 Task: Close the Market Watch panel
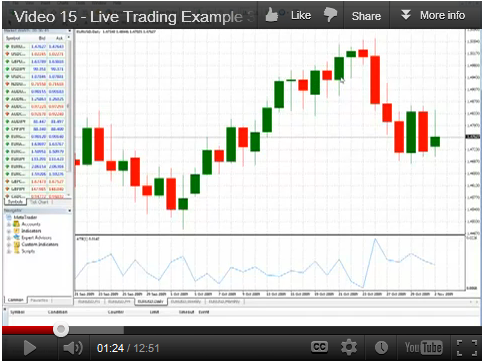coord(69,31)
